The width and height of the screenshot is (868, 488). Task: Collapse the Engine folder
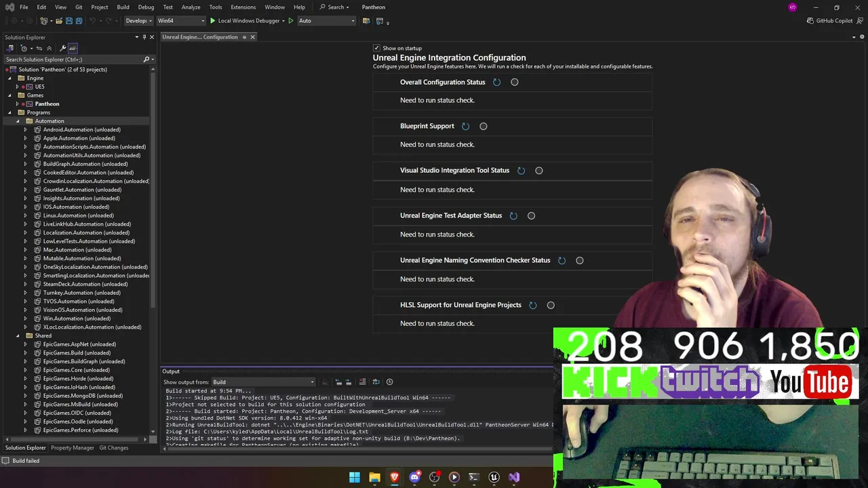[x=9, y=78]
